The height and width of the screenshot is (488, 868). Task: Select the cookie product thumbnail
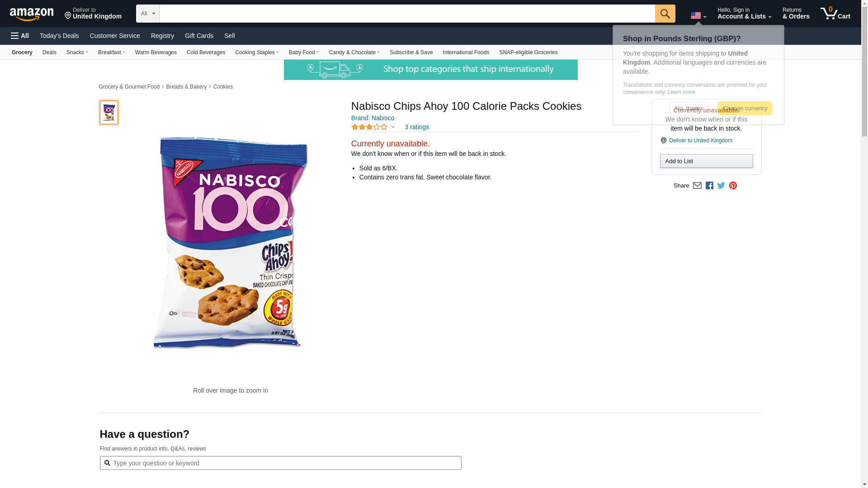[x=109, y=113]
